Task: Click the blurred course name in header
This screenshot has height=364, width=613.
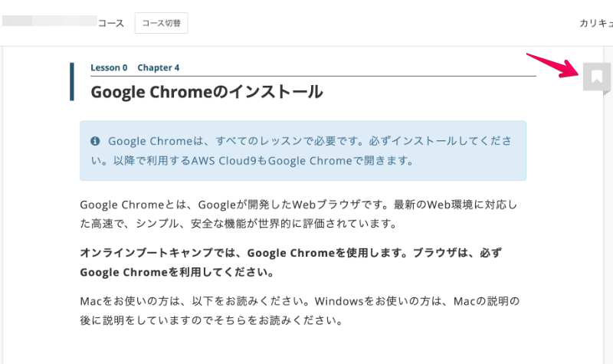Action: click(49, 22)
